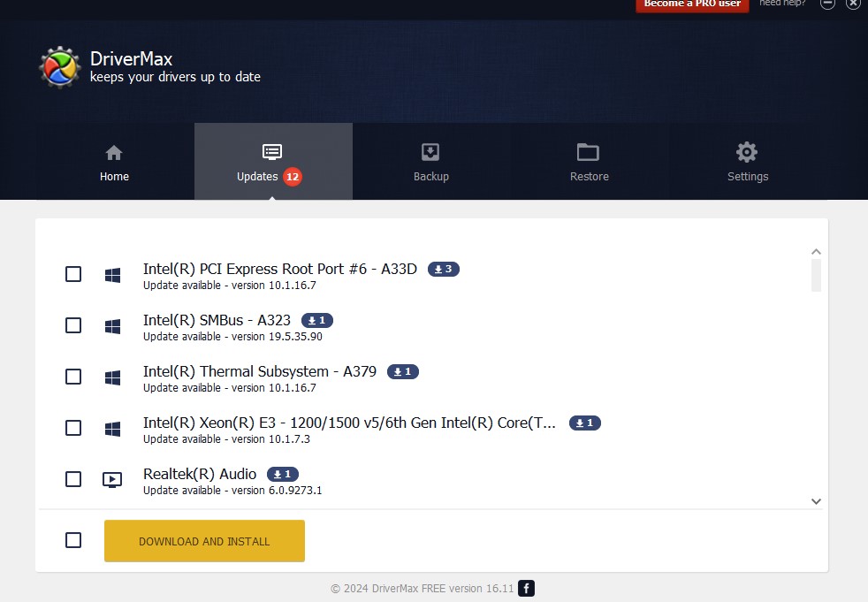This screenshot has width=868, height=602.
Task: Select Intel(R) Thermal Subsystem - A379 title
Action: tap(260, 371)
